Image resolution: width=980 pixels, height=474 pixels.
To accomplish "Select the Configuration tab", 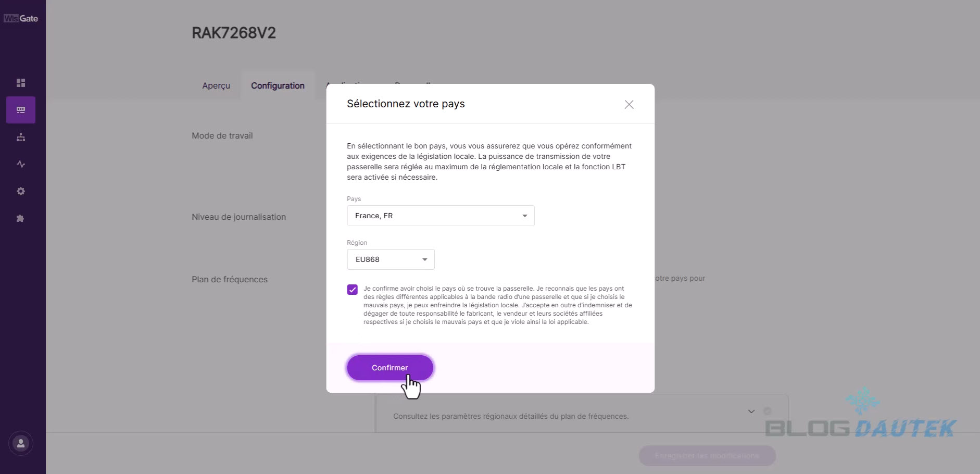I will pyautogui.click(x=278, y=86).
